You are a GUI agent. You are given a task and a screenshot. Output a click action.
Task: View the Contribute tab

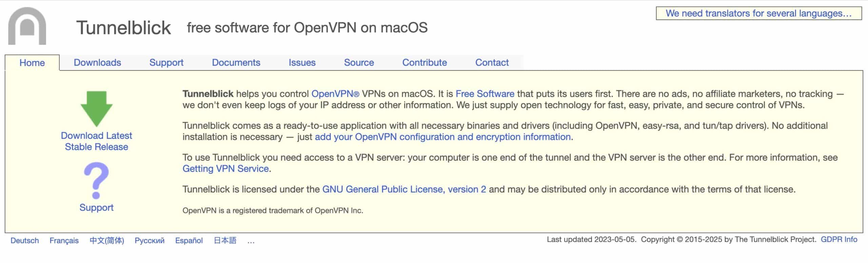425,63
